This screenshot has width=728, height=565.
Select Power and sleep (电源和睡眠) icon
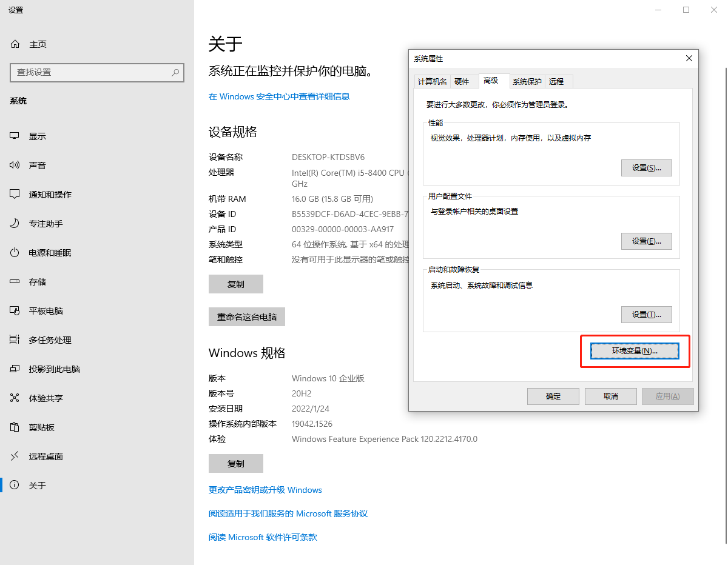tap(15, 253)
